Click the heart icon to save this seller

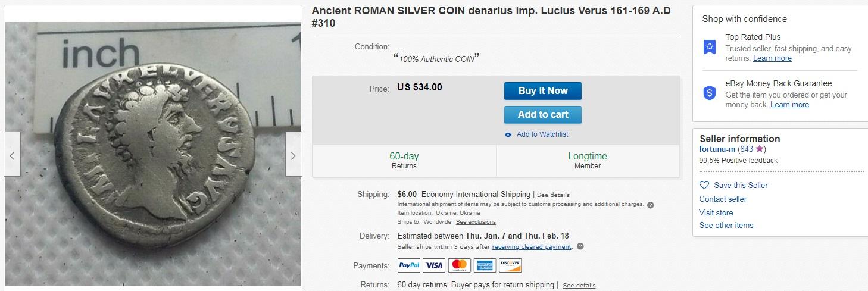704,185
